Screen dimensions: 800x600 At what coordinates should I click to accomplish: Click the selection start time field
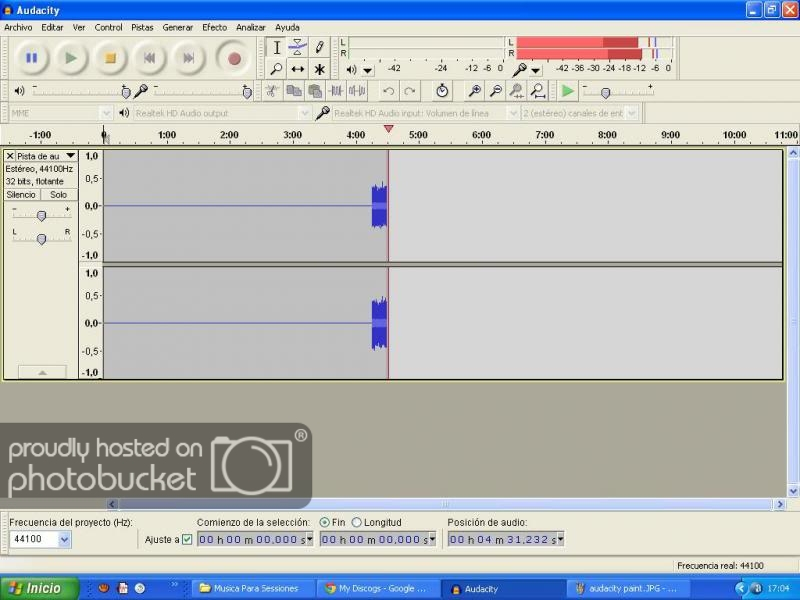click(x=255, y=539)
